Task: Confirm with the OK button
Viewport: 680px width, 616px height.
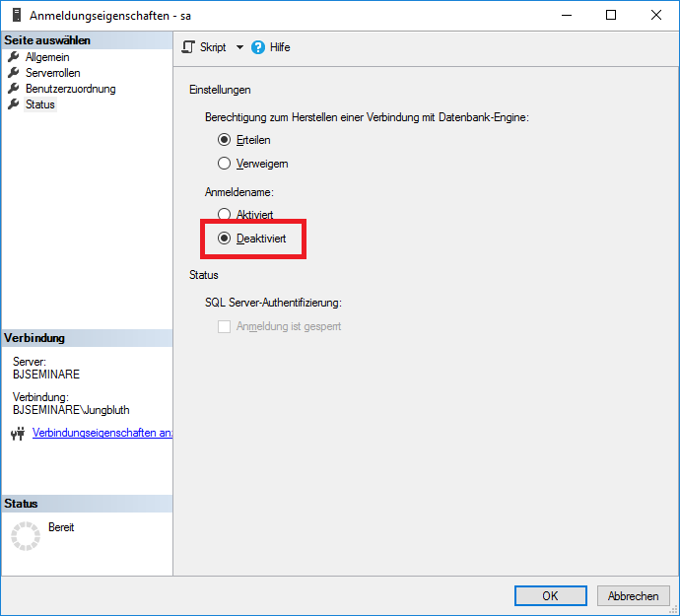Action: [550, 595]
